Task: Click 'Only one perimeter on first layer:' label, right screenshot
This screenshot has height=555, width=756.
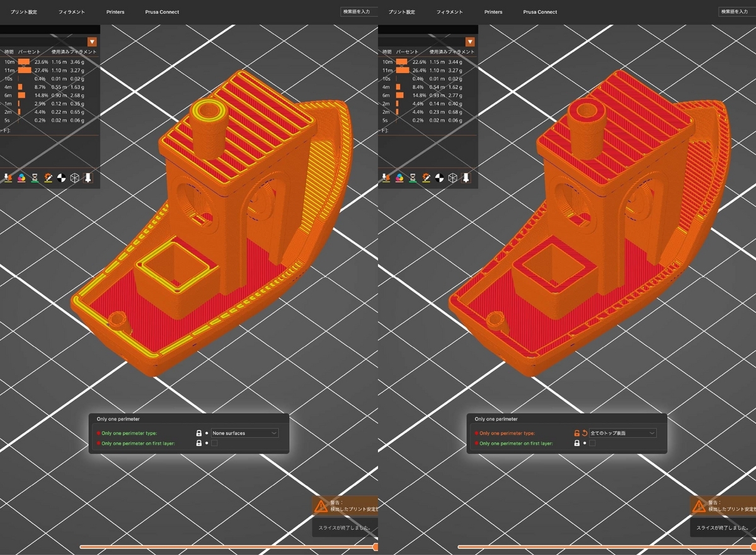Action: click(x=516, y=443)
